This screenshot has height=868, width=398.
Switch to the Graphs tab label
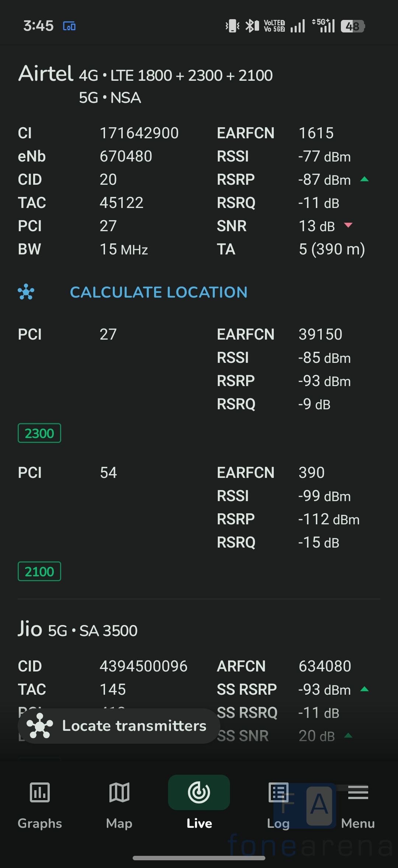tap(40, 823)
